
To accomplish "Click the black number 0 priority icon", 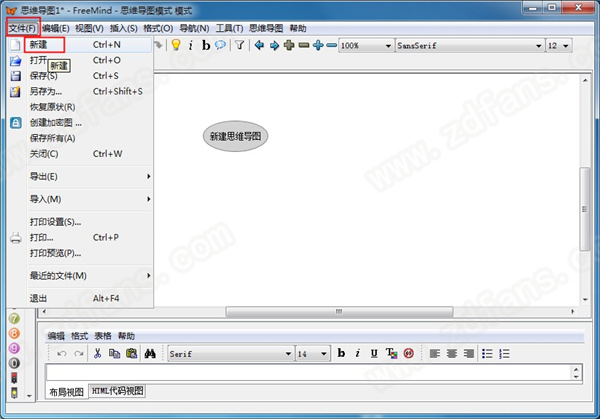I will (14, 363).
